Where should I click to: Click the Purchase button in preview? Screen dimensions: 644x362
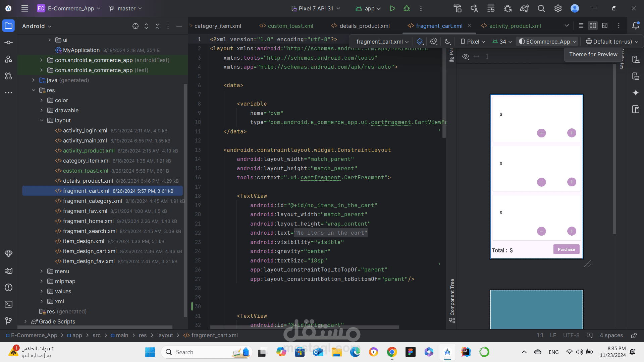point(566,249)
